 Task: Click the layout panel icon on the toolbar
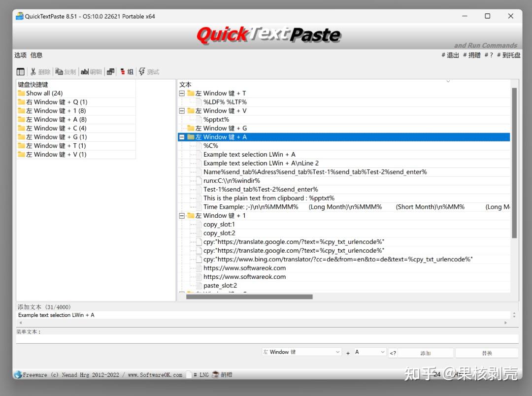[20, 71]
